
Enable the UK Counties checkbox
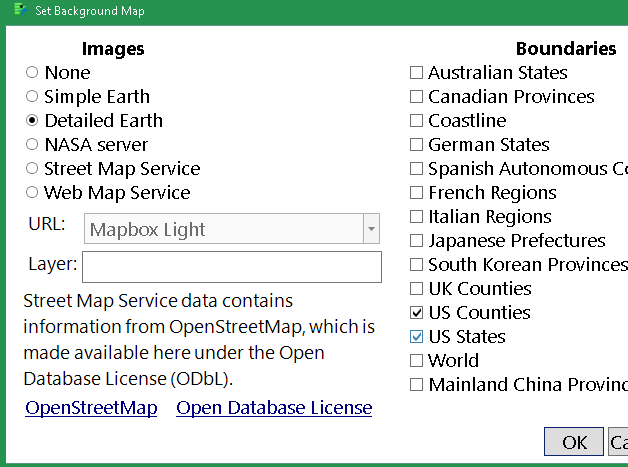(x=416, y=289)
